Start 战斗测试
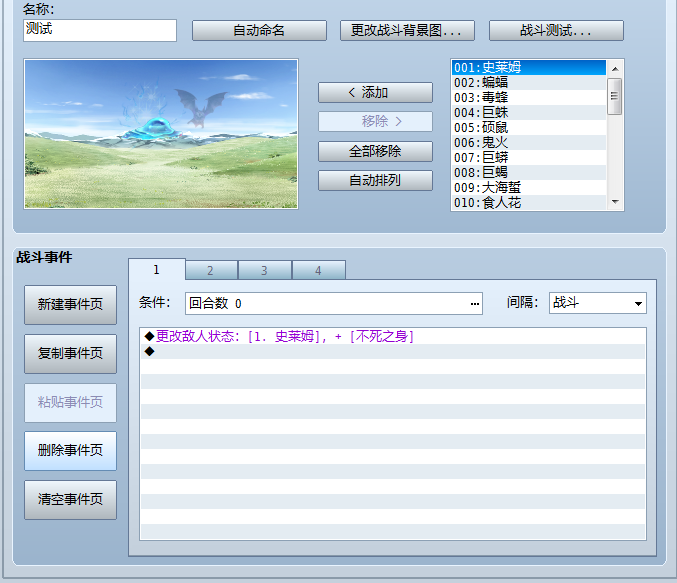The width and height of the screenshot is (677, 583). [556, 30]
